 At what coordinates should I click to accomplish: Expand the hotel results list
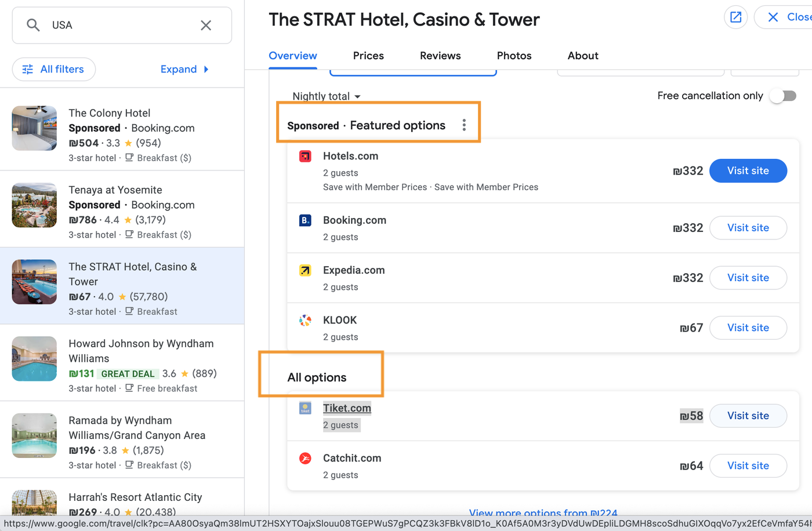tap(184, 69)
